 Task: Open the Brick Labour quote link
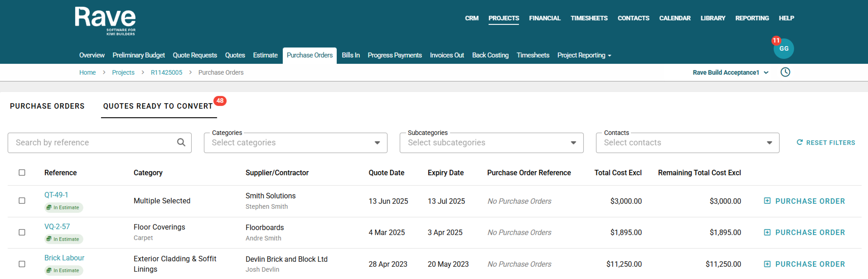point(64,258)
